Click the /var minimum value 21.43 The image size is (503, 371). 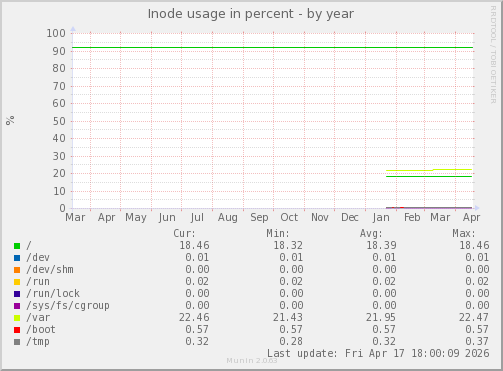(x=288, y=317)
